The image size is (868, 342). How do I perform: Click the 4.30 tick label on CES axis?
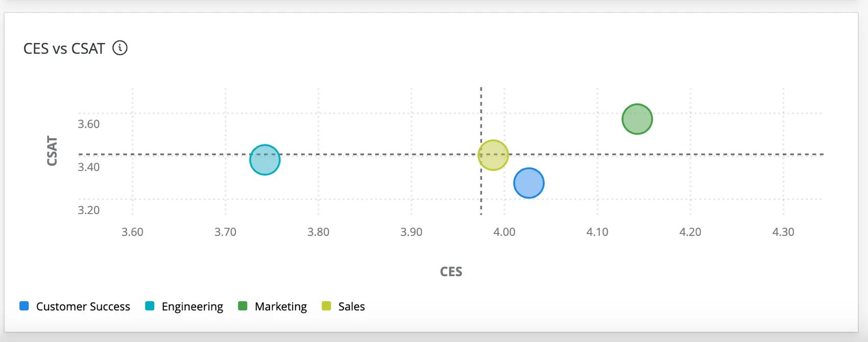[x=783, y=232]
